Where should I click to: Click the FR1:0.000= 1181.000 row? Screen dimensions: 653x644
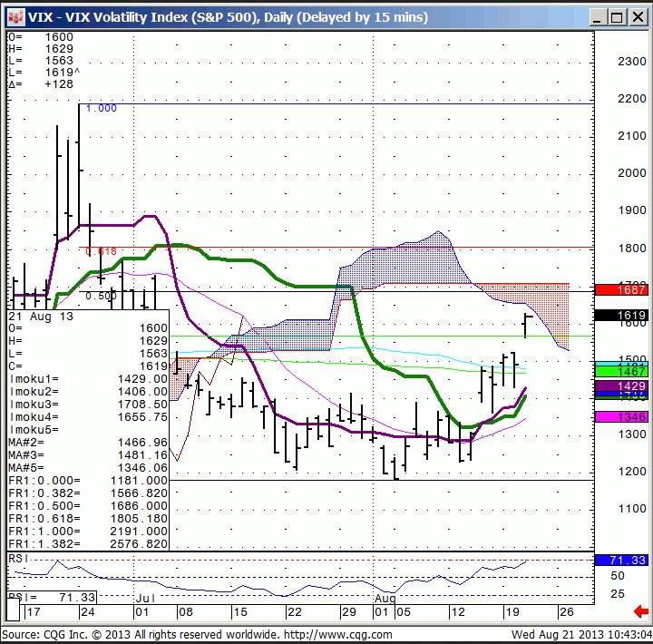click(x=88, y=481)
